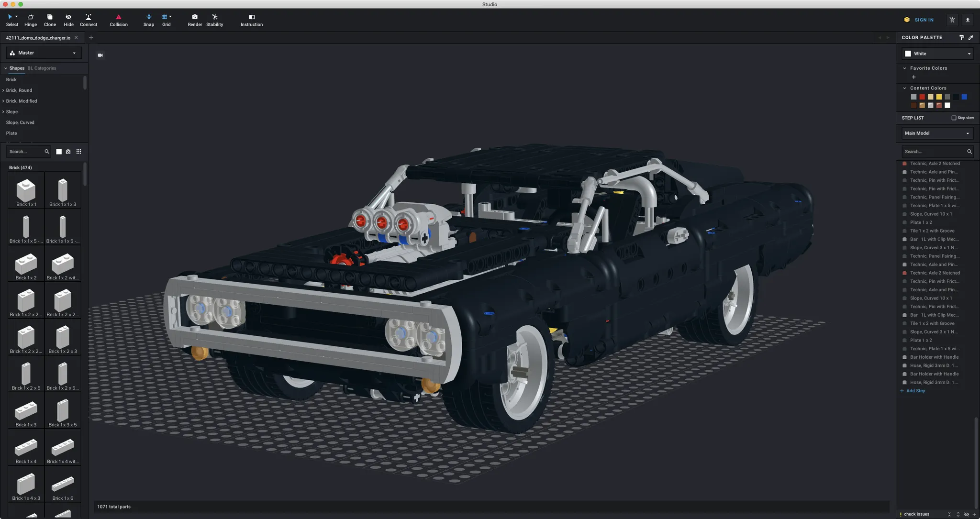The image size is (980, 519).
Task: Run a Stability check
Action: click(x=214, y=20)
